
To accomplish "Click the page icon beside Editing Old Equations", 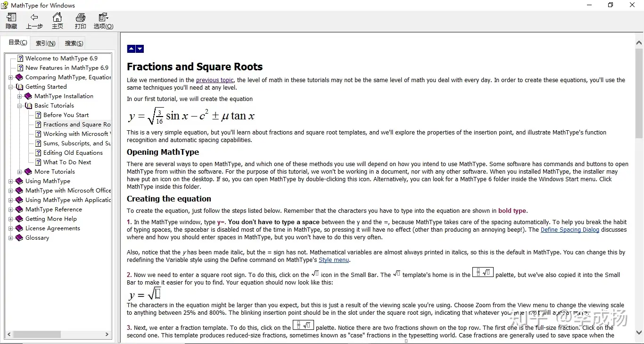I will click(38, 153).
